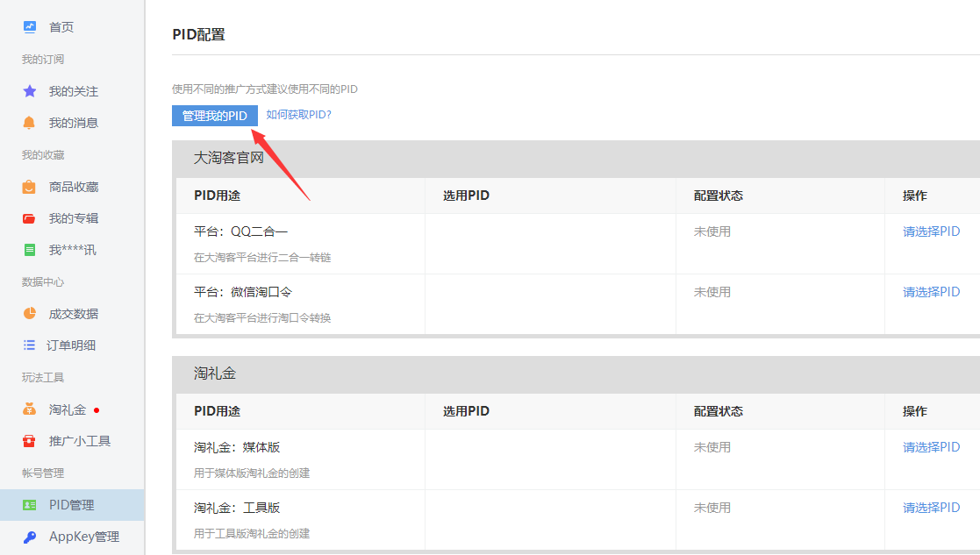Viewport: 980px width, 555px height.
Task: Click the red folder icon for 我的专辑
Action: click(30, 218)
